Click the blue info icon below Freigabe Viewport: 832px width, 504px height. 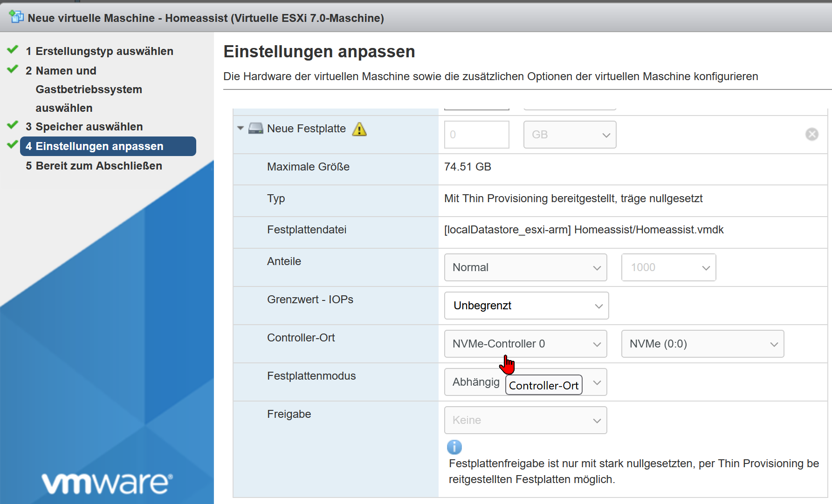(x=454, y=447)
